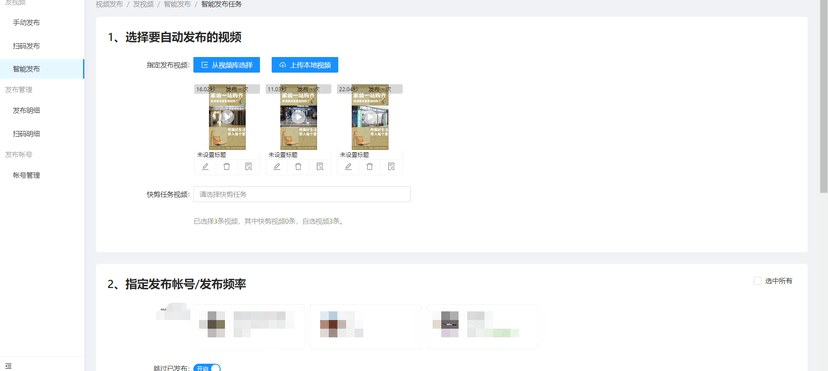The width and height of the screenshot is (828, 371).
Task: Click the 发布帐号 group label in sidebar
Action: tap(19, 155)
